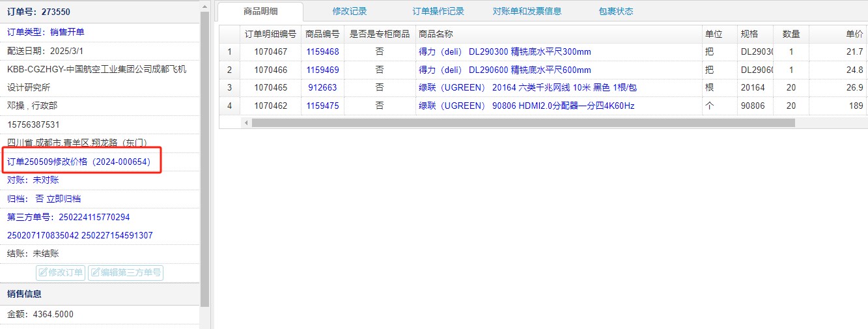Click the unit price 189 cell
The height and width of the screenshot is (329, 868).
click(838, 106)
